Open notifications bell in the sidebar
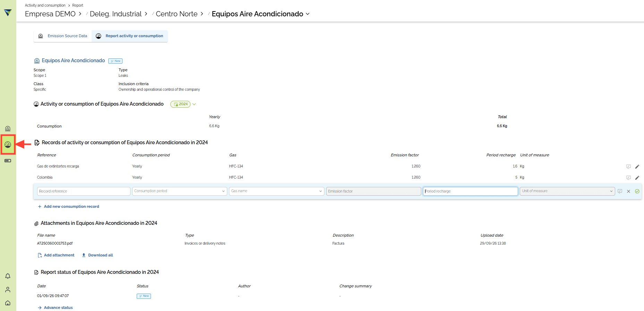The width and height of the screenshot is (644, 311). [x=8, y=276]
